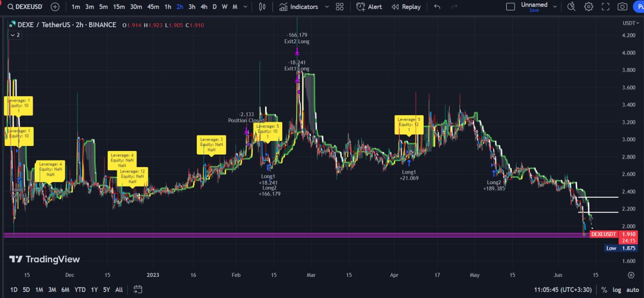Image resolution: width=644 pixels, height=298 pixels.
Task: Click the DEXE / TetherUS symbol title
Action: (67, 25)
